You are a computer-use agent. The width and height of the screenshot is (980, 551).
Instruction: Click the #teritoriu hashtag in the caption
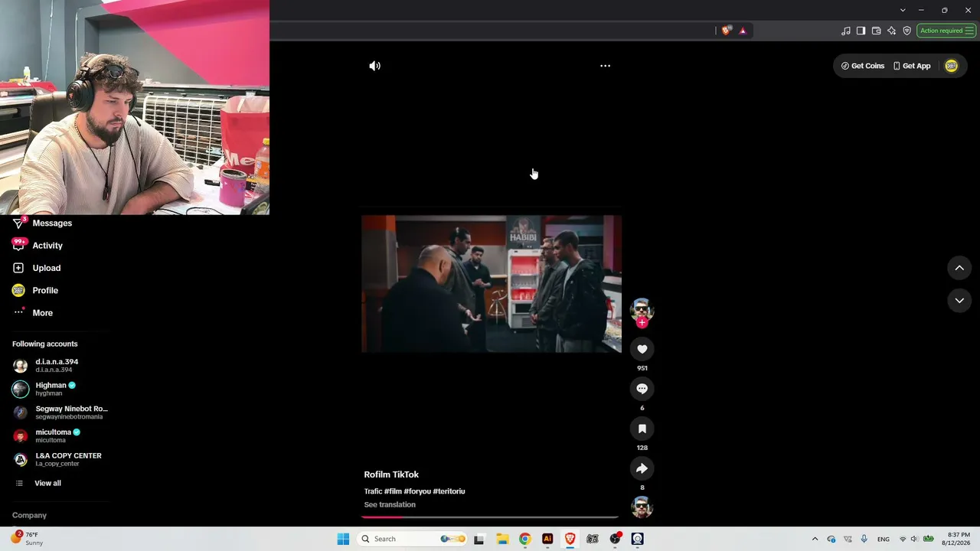coord(449,491)
